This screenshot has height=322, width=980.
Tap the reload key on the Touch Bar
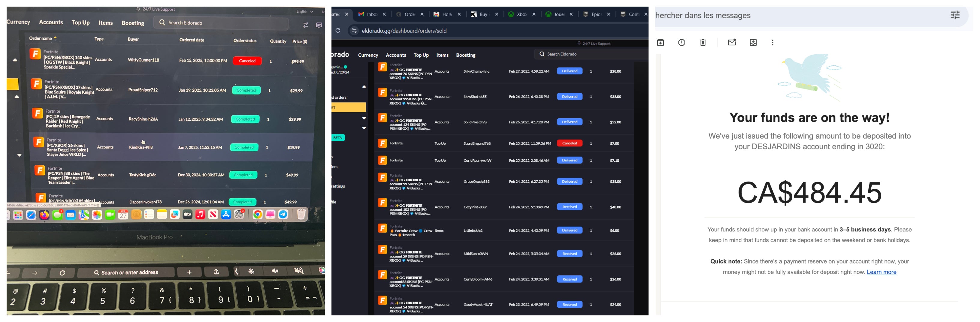click(62, 272)
